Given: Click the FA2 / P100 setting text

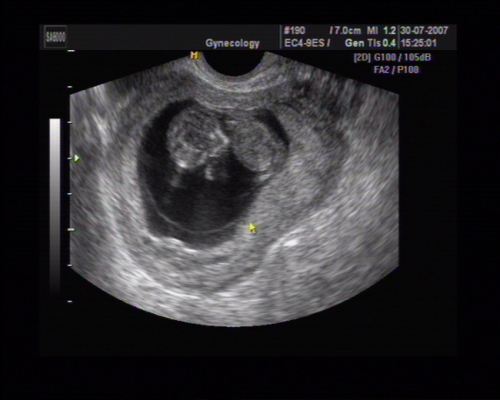Looking at the screenshot, I should (x=396, y=70).
